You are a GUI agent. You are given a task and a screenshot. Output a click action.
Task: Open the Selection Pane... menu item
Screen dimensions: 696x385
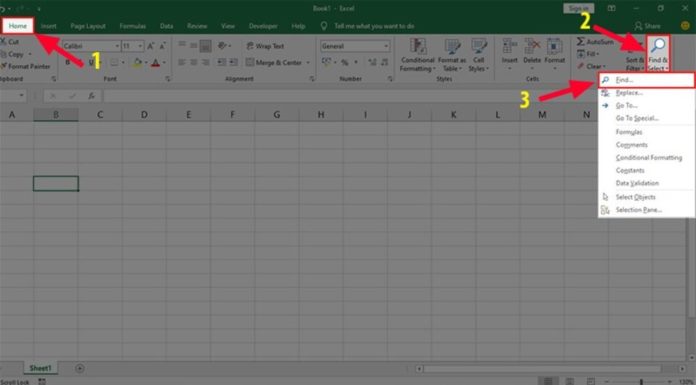click(646, 210)
